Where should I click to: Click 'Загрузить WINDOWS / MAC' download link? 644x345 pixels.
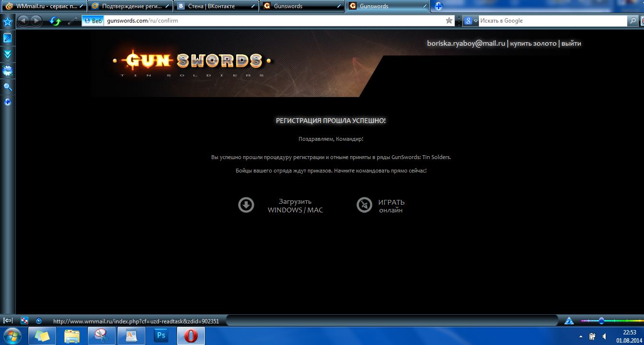point(295,206)
